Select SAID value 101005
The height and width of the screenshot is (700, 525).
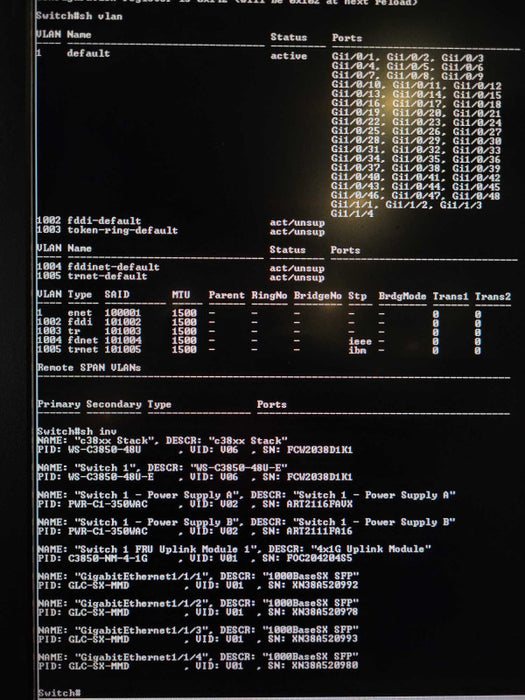pos(123,349)
